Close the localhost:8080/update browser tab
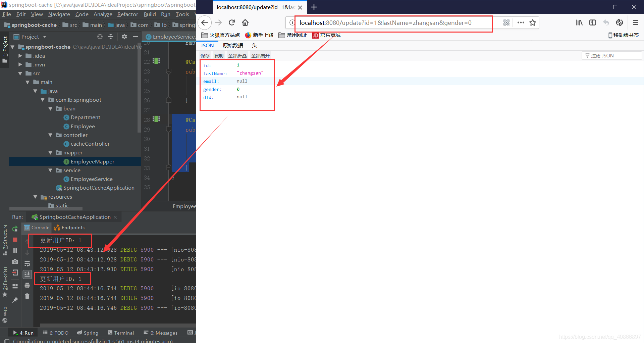Screen dimensions: 644x343 pos(300,7)
